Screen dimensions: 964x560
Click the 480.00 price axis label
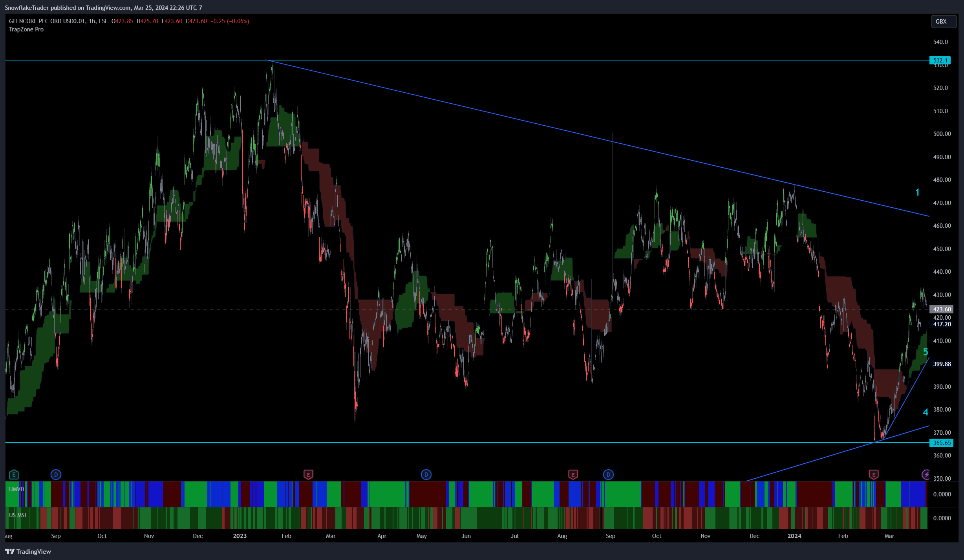coord(942,180)
